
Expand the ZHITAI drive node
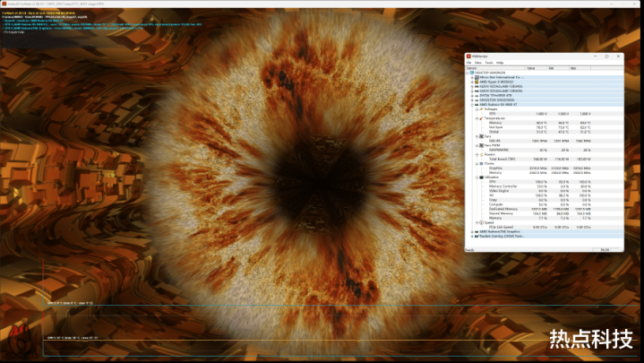[x=472, y=95]
